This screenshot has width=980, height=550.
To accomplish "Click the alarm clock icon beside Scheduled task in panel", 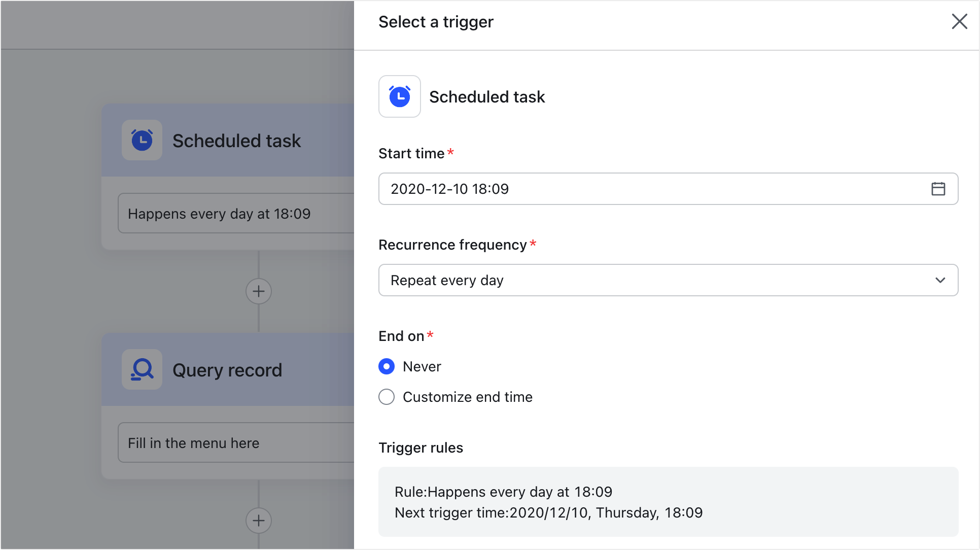I will point(400,96).
